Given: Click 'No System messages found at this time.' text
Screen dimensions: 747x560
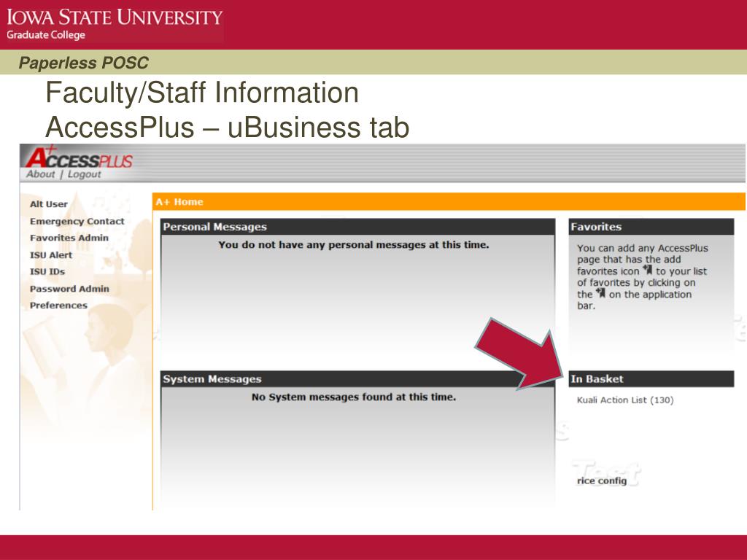Looking at the screenshot, I should tap(354, 397).
